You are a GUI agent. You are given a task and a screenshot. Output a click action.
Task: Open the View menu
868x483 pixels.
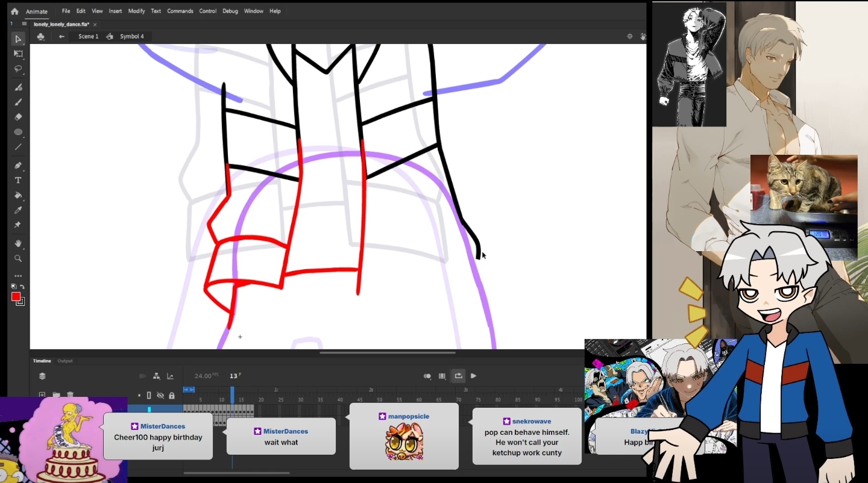97,11
